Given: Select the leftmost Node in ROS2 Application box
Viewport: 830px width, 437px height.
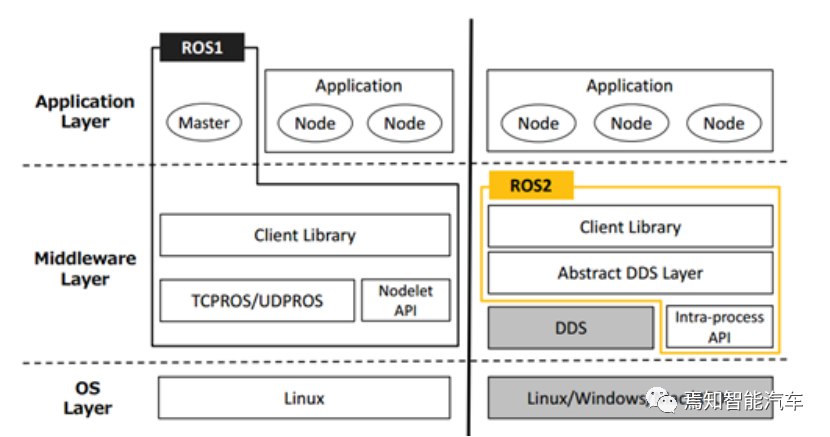Looking at the screenshot, I should pos(538,123).
